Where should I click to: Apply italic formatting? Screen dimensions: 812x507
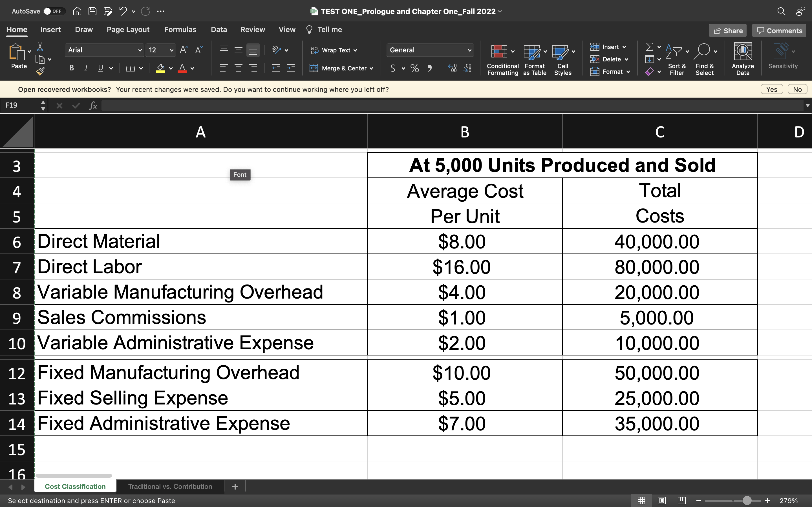(86, 68)
